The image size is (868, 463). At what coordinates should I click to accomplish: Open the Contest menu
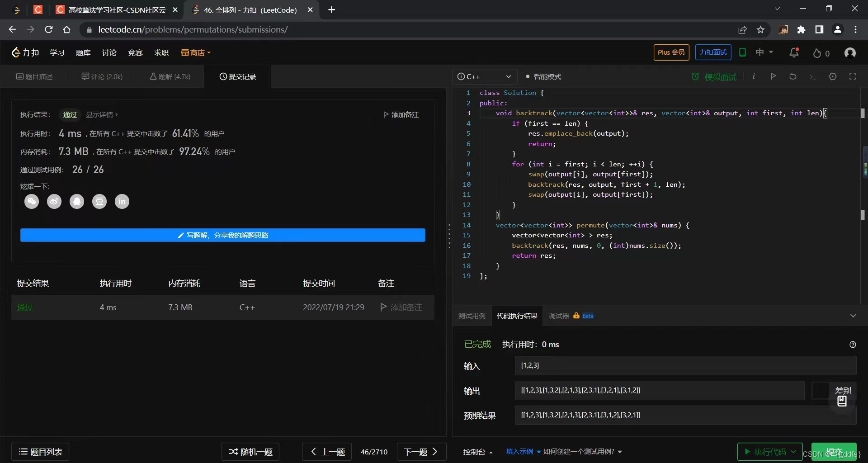point(135,53)
